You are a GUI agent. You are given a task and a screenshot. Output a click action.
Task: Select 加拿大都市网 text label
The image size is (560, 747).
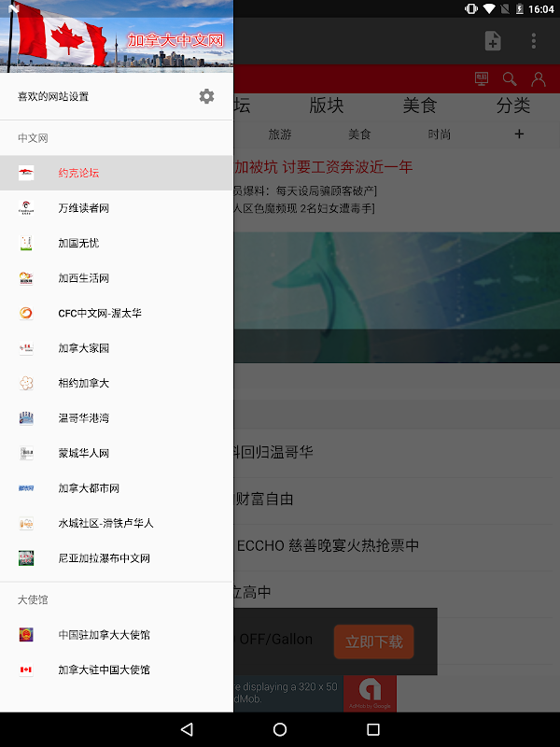(89, 487)
